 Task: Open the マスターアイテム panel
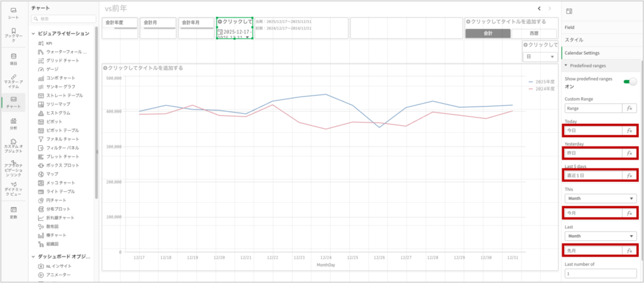point(13,80)
